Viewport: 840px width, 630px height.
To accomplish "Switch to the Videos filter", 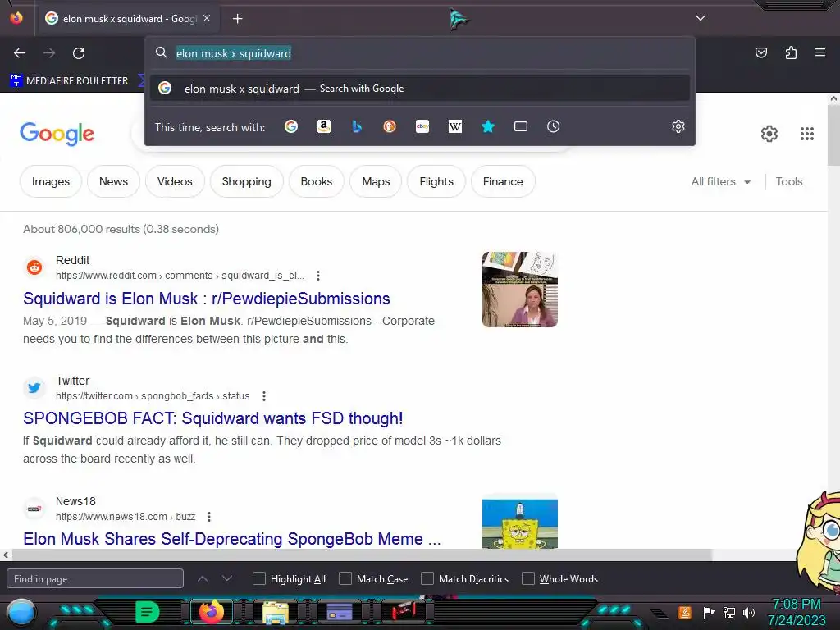I will [x=175, y=181].
